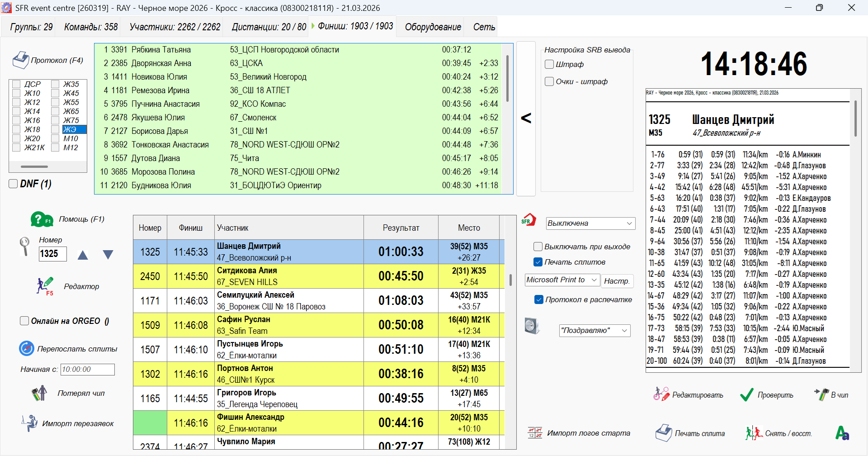Click the Проверить green checkmark icon
The width and height of the screenshot is (868, 456).
[746, 395]
